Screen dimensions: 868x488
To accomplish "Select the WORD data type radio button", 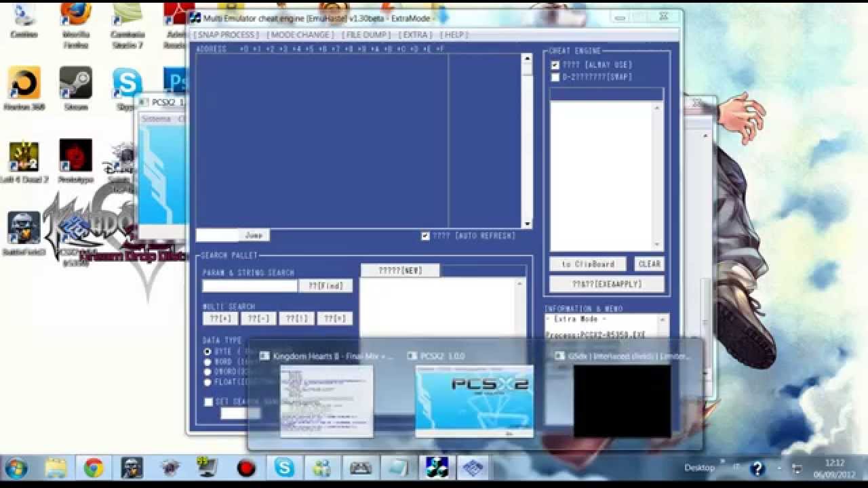I will pos(208,362).
